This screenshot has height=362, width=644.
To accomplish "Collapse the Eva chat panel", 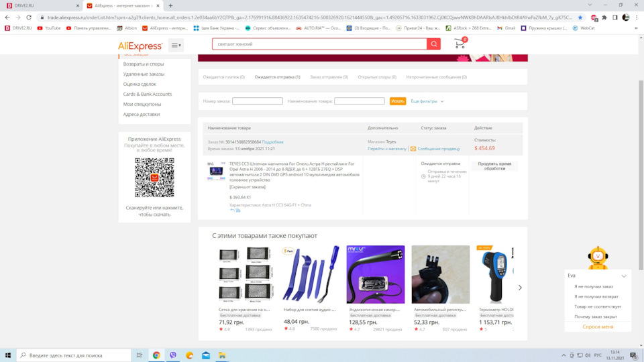I will 624,276.
